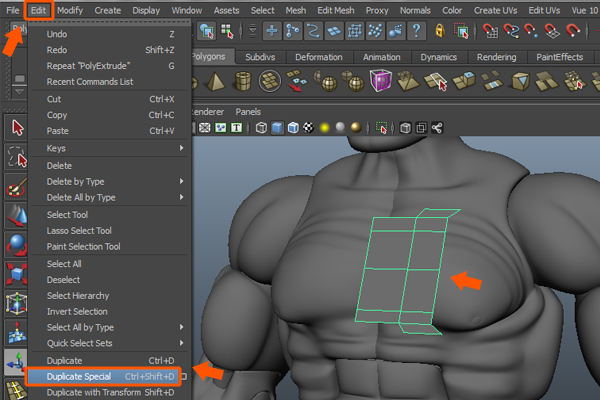Open the Edit Mesh menu

[x=336, y=9]
